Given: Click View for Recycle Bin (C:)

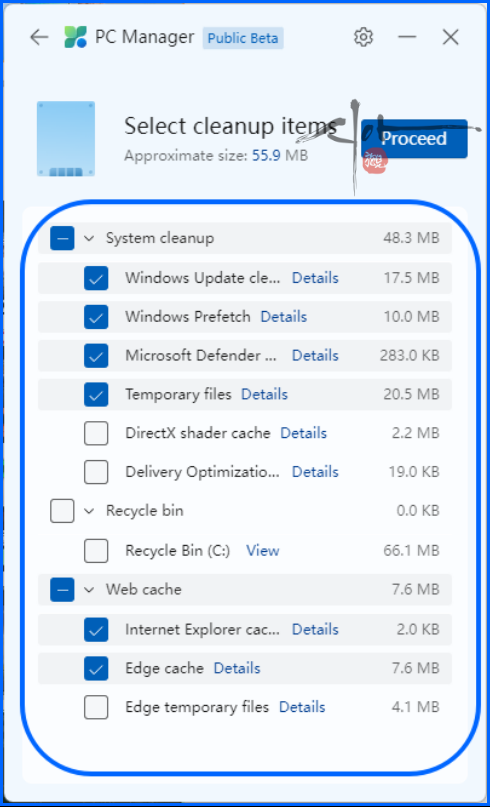Looking at the screenshot, I should tap(262, 551).
